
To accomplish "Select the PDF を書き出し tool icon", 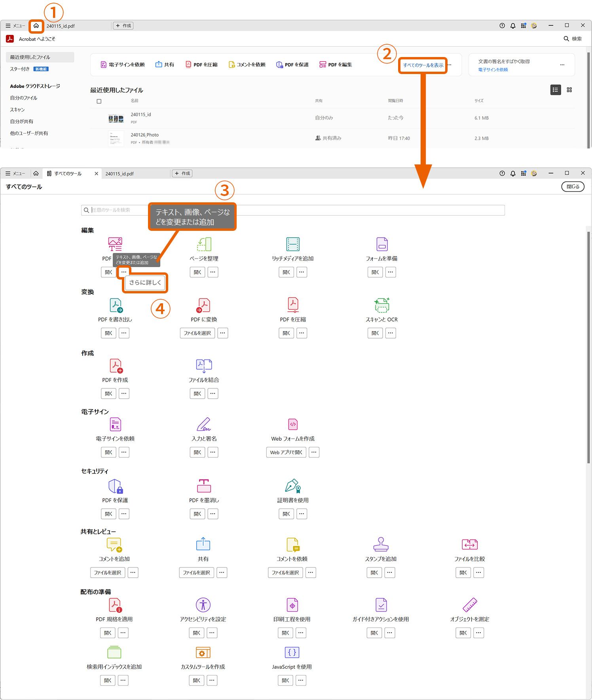I will (x=116, y=305).
